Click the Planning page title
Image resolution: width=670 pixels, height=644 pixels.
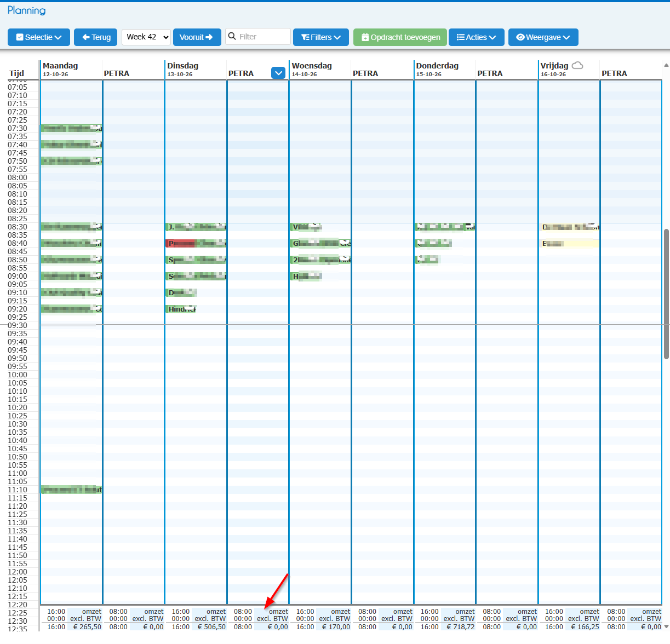coord(27,10)
